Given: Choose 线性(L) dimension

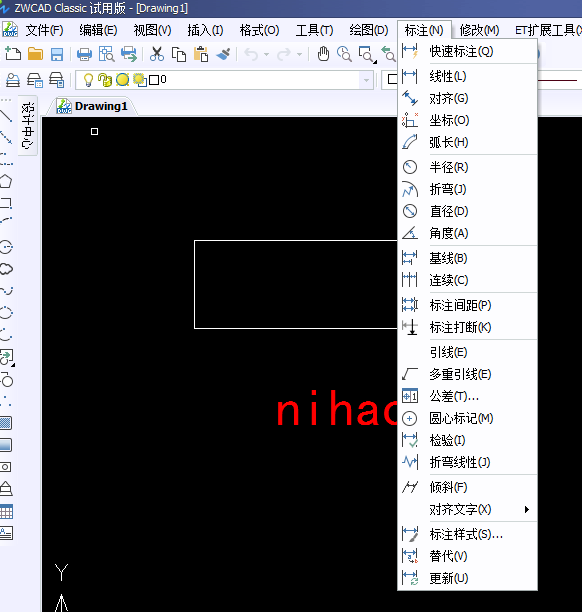Looking at the screenshot, I should point(467,76).
